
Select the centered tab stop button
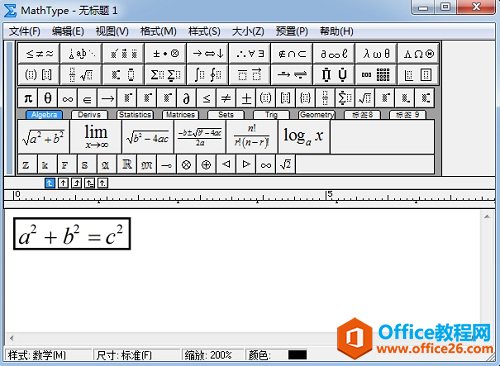[63, 183]
